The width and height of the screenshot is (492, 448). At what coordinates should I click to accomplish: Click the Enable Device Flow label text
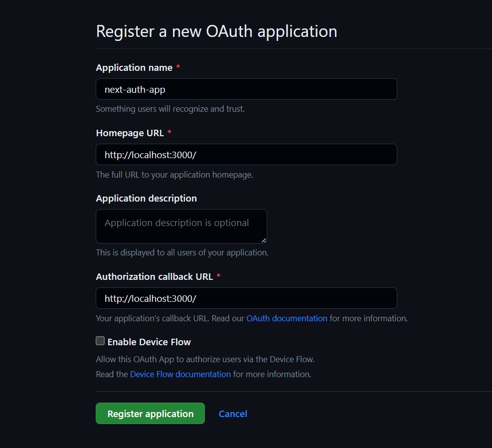pyautogui.click(x=149, y=342)
